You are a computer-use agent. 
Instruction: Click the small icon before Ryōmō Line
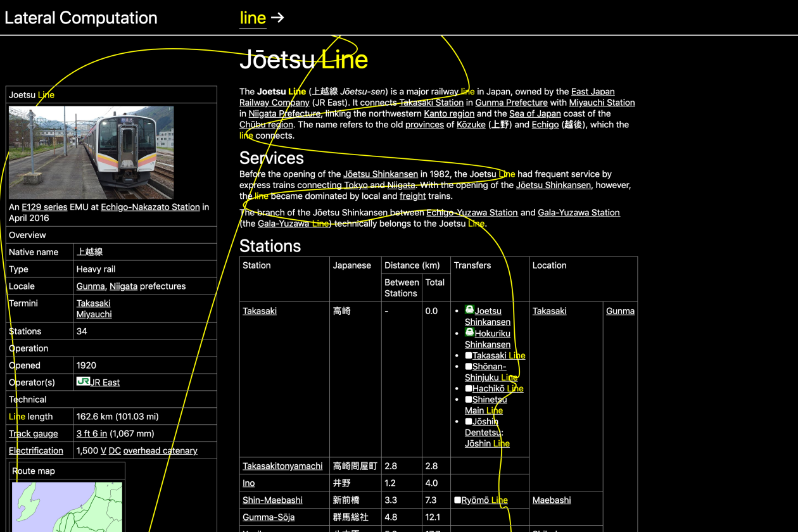coord(458,500)
